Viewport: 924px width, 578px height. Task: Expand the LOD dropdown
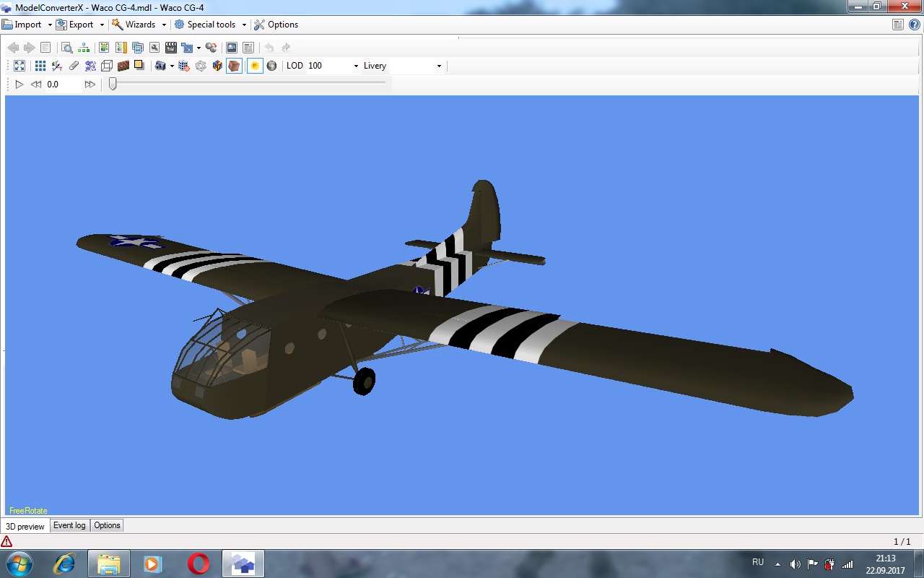point(356,66)
